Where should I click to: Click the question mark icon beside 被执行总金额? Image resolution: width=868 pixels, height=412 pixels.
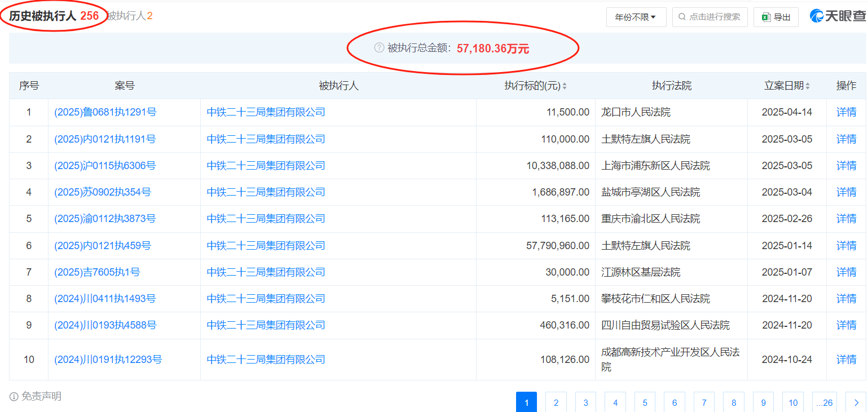coord(379,48)
